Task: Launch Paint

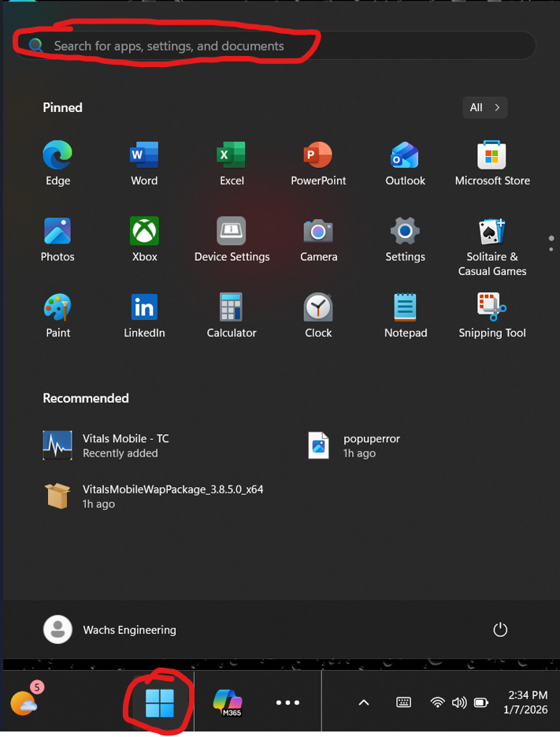Action: point(57,315)
